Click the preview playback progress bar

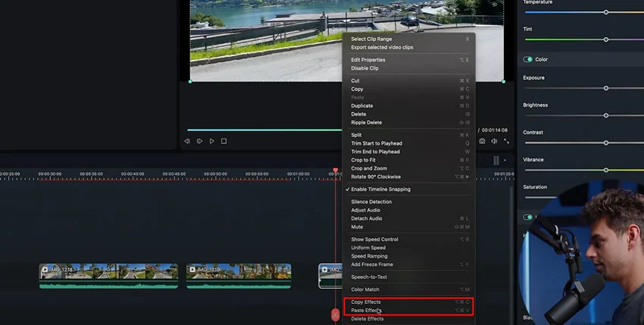[x=264, y=130]
